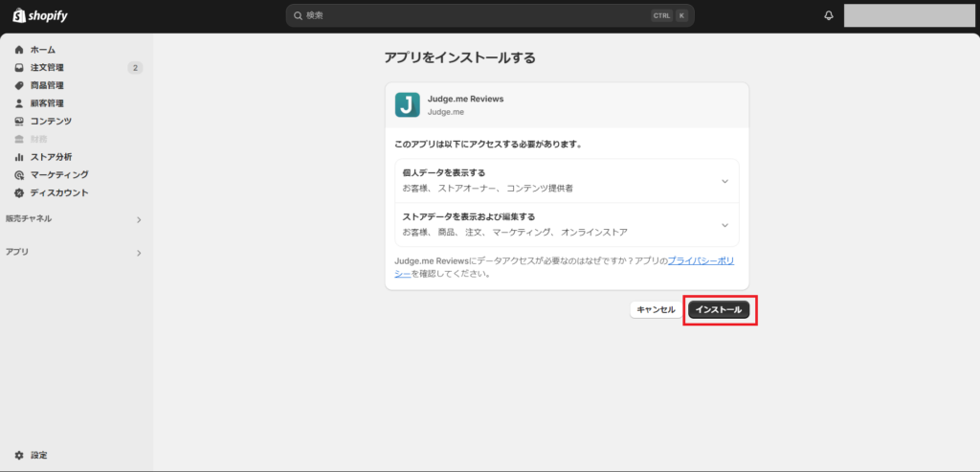This screenshot has height=472, width=980.
Task: Click the account box at top right
Action: [909, 15]
